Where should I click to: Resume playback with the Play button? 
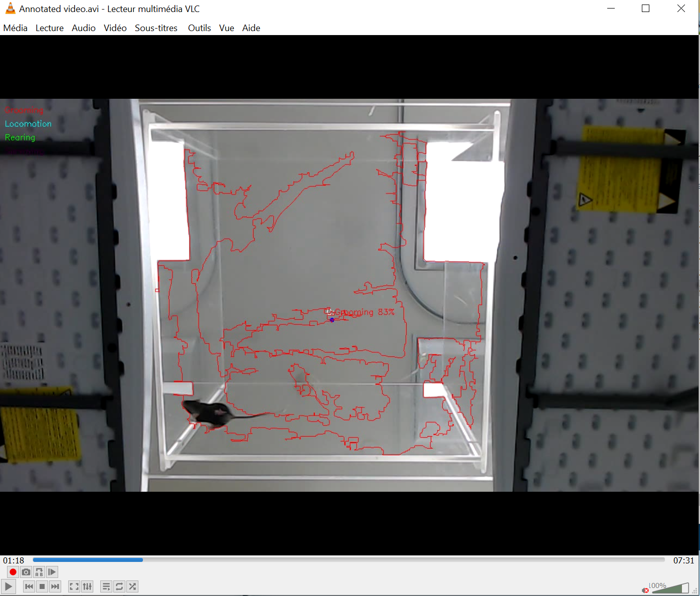(x=9, y=586)
